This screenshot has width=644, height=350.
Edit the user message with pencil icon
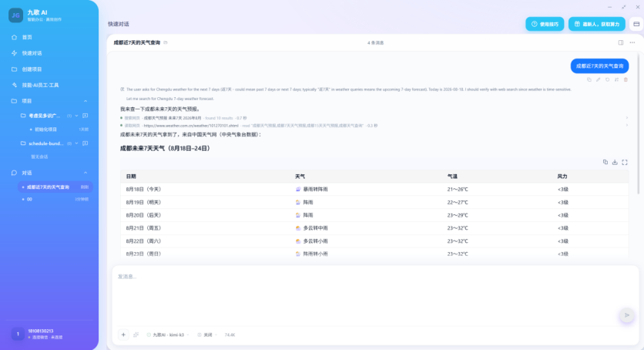click(598, 79)
